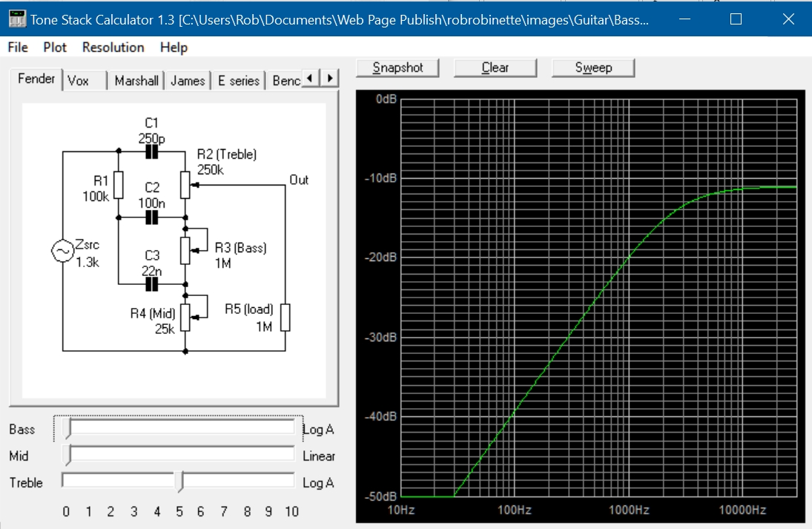
Task: Click the "1.3k" source impedance value
Action: tap(88, 262)
